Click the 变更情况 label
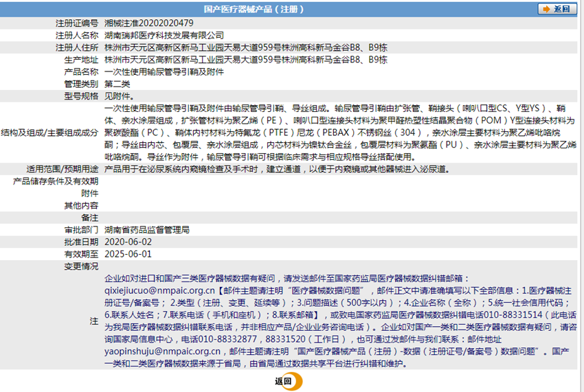Image resolution: width=584 pixels, height=392 pixels. tap(81, 266)
